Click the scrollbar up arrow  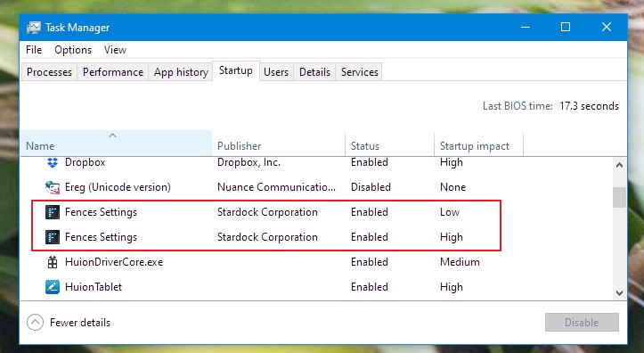(x=619, y=165)
